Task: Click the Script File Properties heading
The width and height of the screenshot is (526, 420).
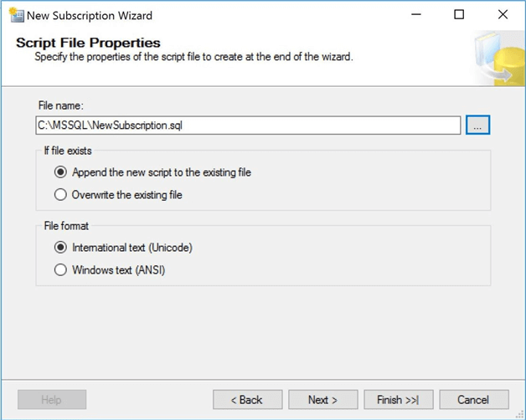Action: 89,43
